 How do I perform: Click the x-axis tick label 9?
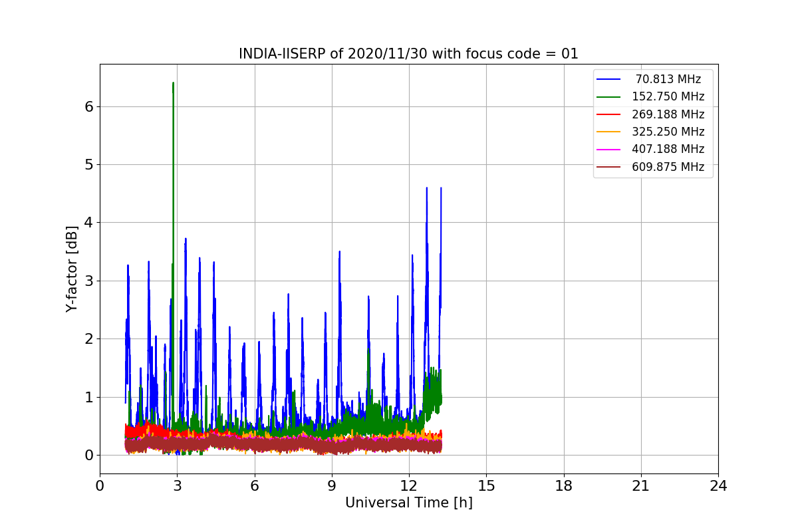point(332,486)
